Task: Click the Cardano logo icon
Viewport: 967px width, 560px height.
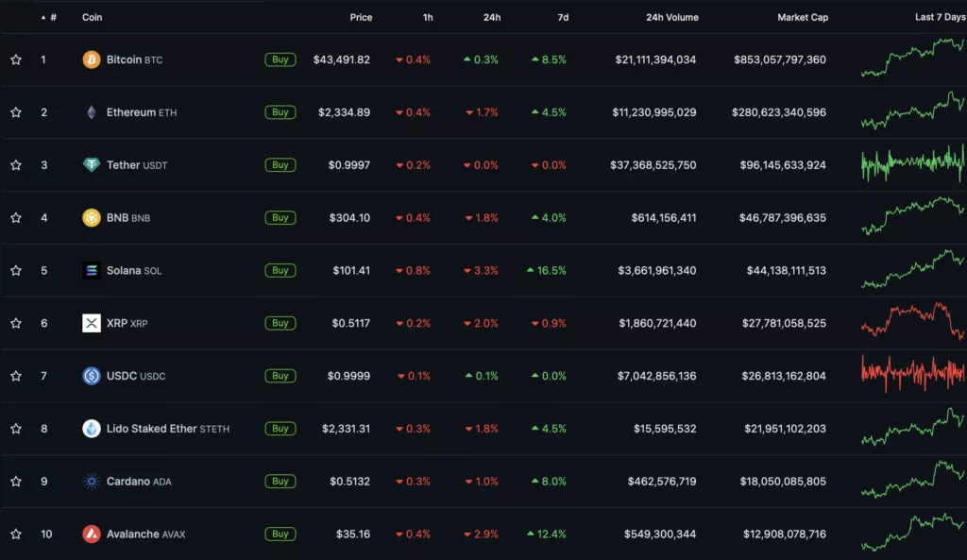Action: click(x=92, y=481)
